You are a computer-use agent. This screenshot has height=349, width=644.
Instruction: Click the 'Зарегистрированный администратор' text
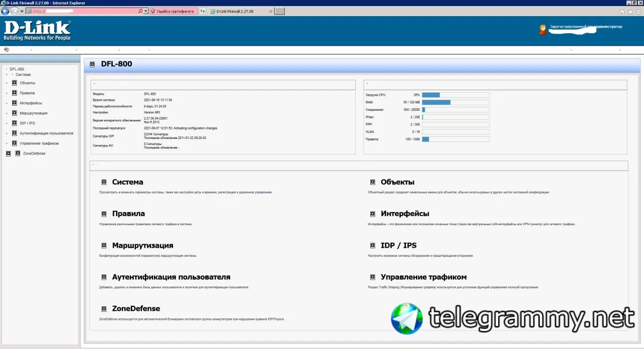coord(586,27)
